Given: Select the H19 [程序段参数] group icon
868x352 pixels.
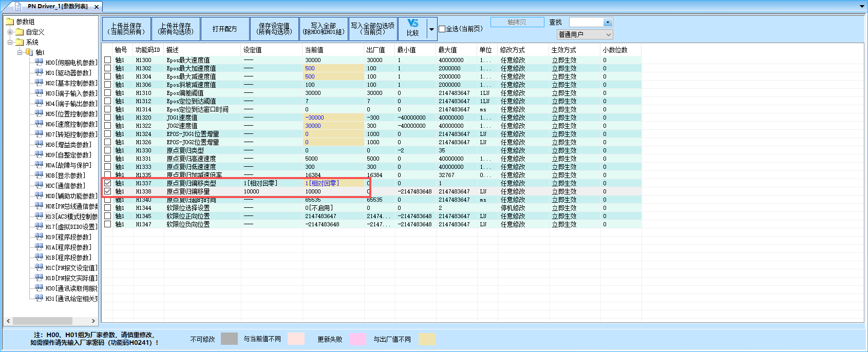Looking at the screenshot, I should pyautogui.click(x=39, y=237).
